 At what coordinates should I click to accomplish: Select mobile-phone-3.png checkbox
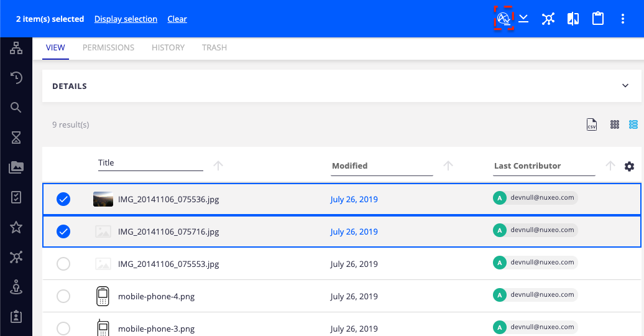coord(63,328)
